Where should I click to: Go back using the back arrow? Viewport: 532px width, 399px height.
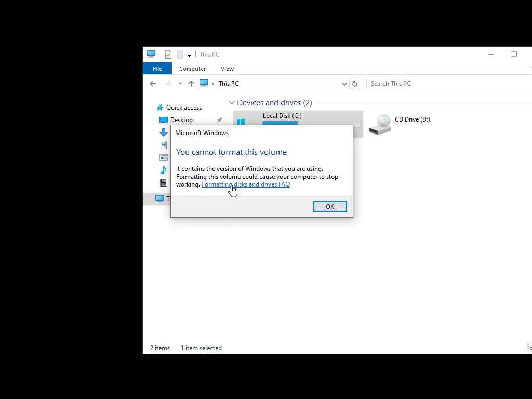coord(153,84)
